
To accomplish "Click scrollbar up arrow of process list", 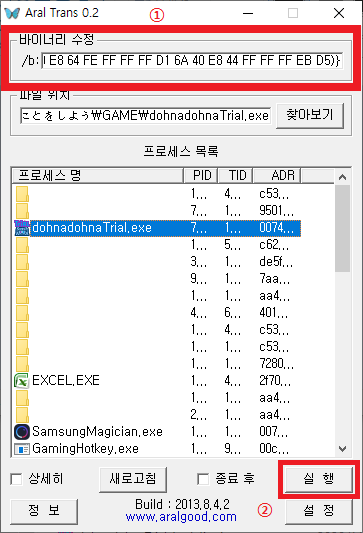I will point(343,177).
